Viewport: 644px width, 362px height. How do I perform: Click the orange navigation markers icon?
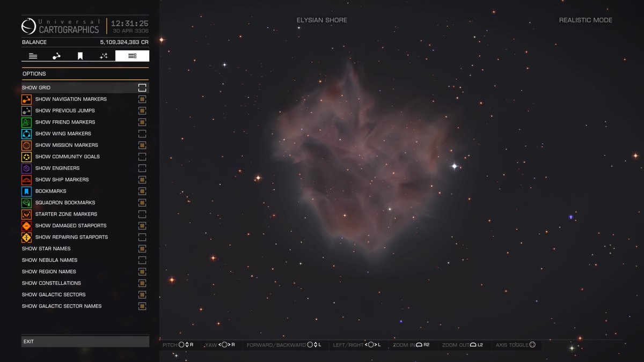tap(26, 99)
